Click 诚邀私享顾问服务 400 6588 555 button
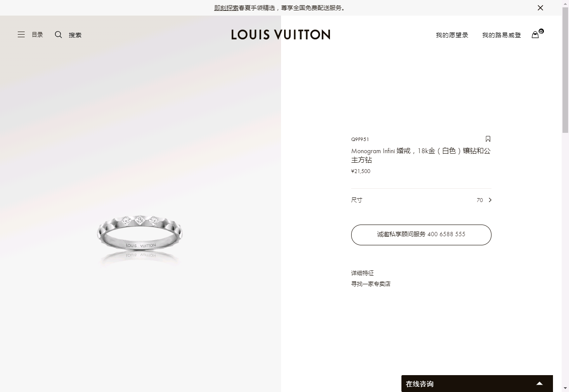 (421, 235)
